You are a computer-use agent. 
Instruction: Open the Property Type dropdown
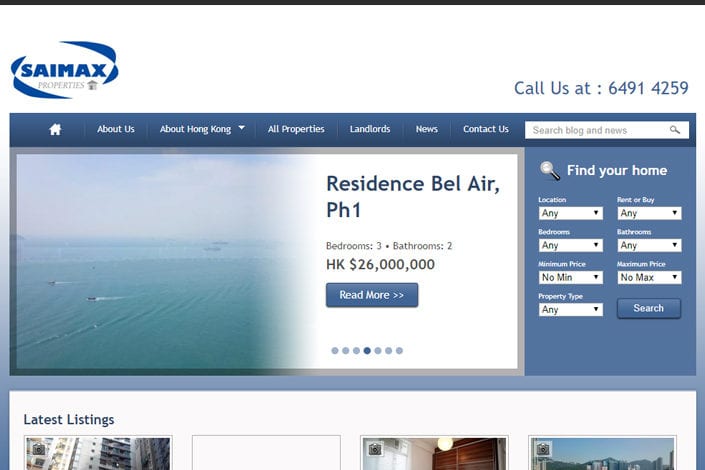571,309
